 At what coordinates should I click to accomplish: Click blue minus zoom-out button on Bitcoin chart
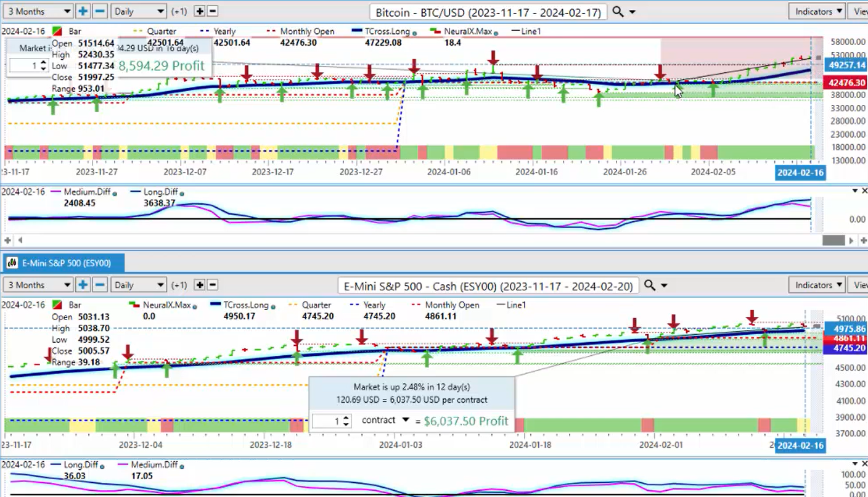[x=100, y=11]
